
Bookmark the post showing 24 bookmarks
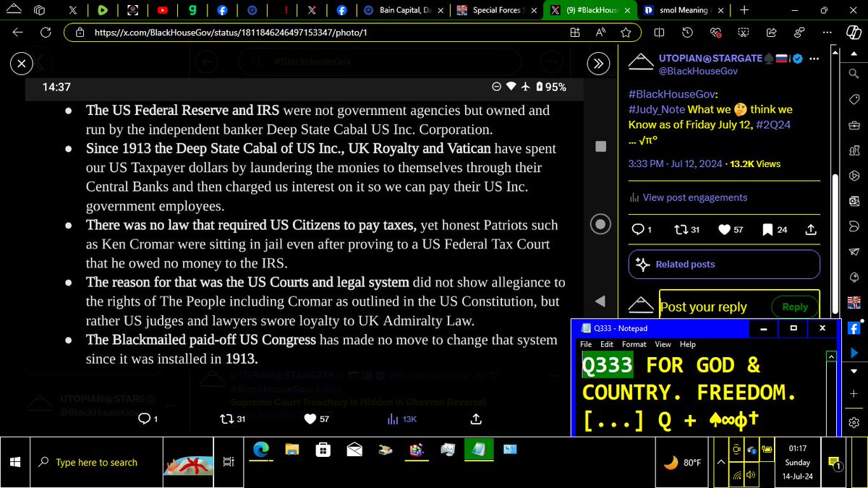[x=768, y=229]
